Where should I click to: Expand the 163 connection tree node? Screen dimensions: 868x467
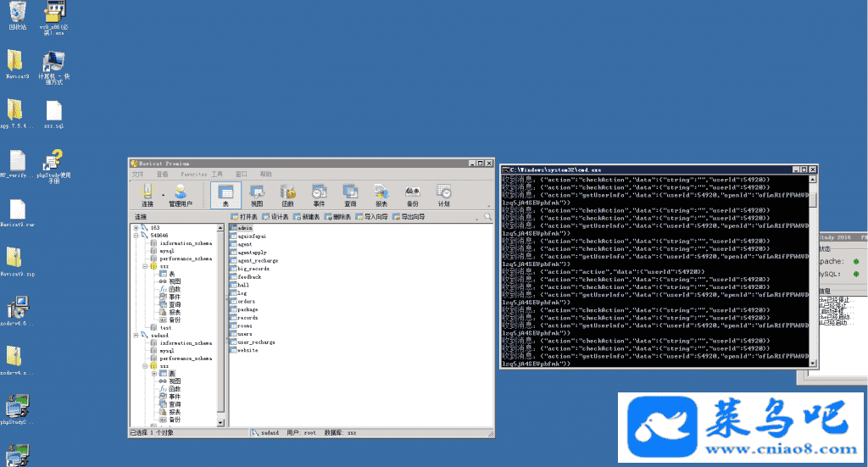point(136,228)
